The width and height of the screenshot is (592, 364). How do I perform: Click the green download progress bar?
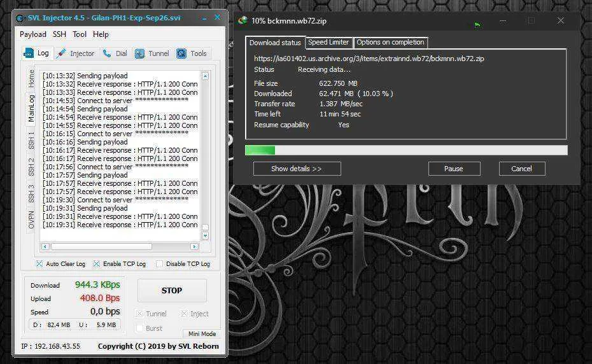260,150
